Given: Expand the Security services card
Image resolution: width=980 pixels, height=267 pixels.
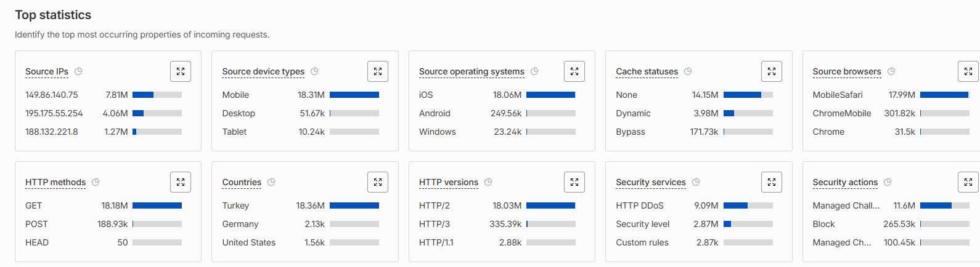Looking at the screenshot, I should point(772,182).
